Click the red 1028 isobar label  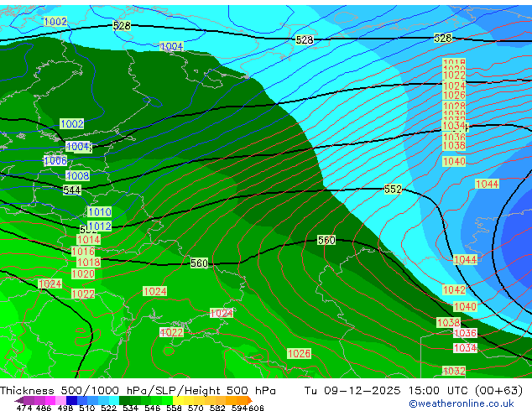tap(454, 106)
